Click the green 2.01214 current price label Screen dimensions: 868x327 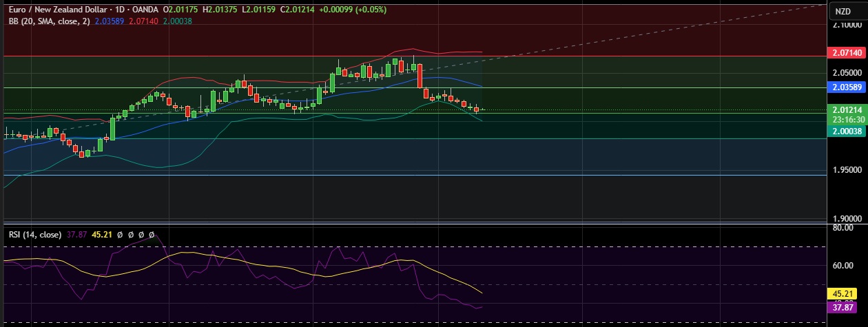coord(845,109)
